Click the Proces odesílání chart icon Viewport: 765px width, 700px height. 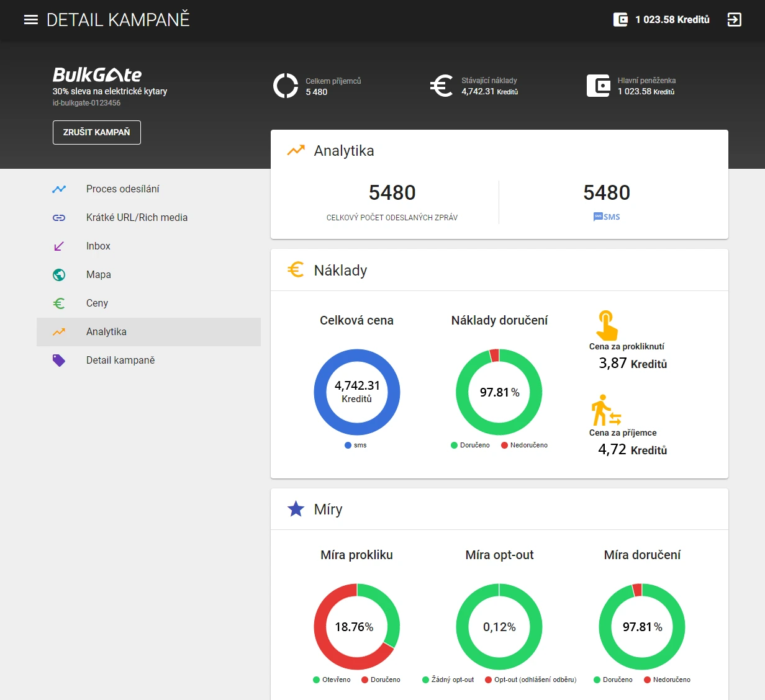[x=59, y=189]
